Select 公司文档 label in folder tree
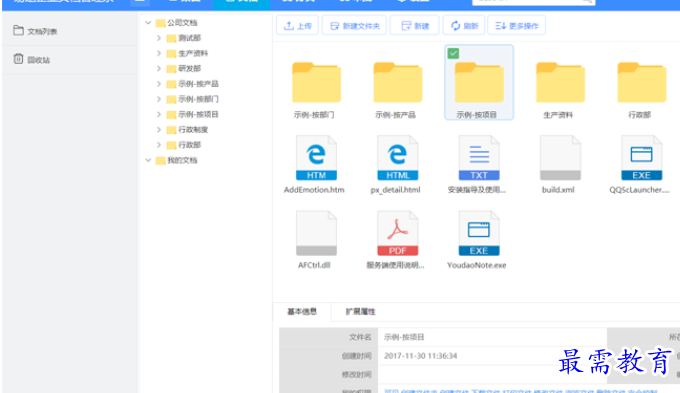 click(182, 23)
